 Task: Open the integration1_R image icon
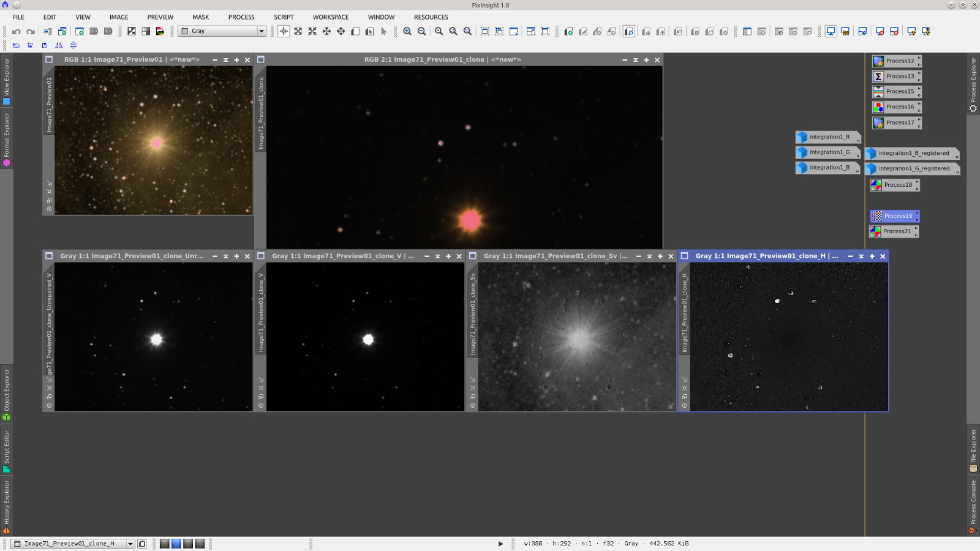[x=827, y=137]
